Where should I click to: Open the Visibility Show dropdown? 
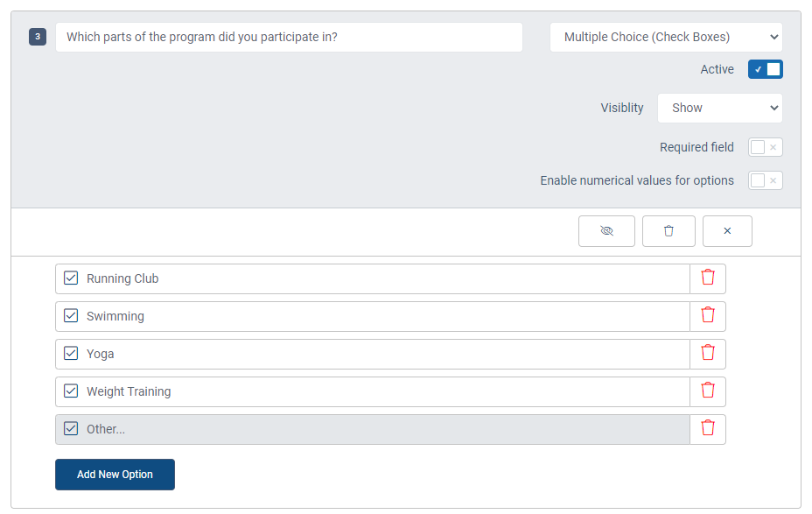pyautogui.click(x=719, y=108)
